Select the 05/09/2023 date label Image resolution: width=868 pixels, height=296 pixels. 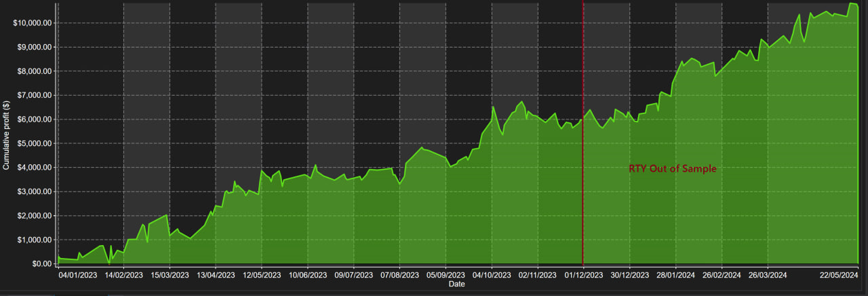click(x=446, y=276)
